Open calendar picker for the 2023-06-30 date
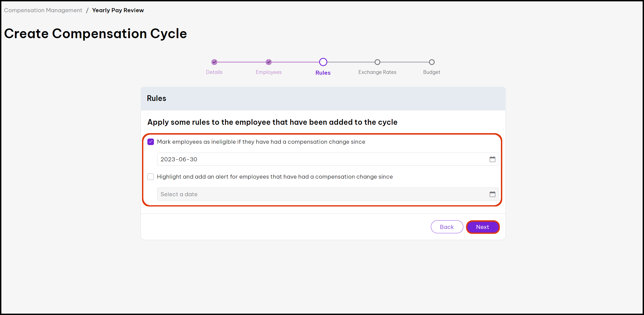644x315 pixels. click(492, 159)
